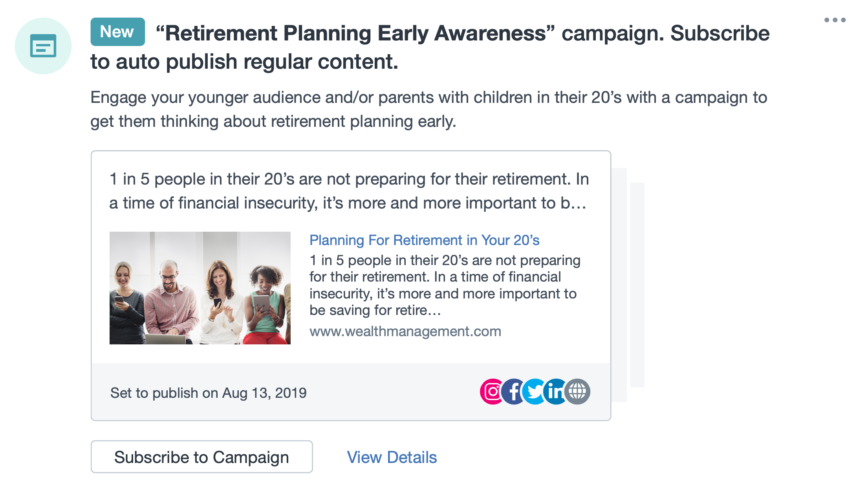Image resolution: width=868 pixels, height=494 pixels.
Task: Open the View Details link
Action: (392, 457)
